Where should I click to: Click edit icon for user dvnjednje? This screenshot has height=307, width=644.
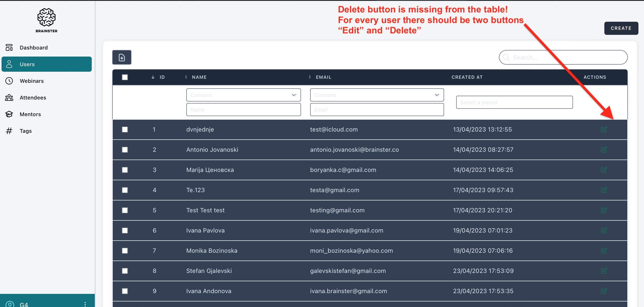(604, 130)
